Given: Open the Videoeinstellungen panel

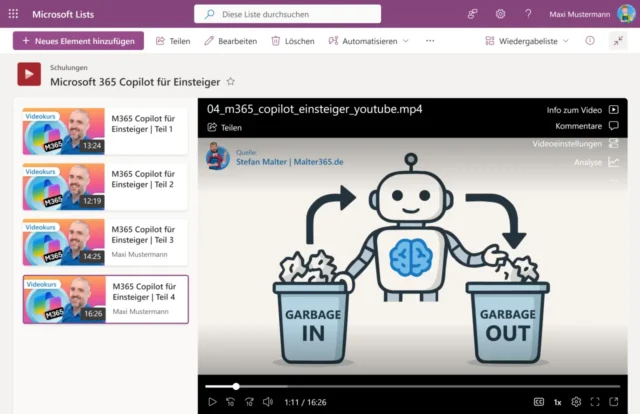Looking at the screenshot, I should (576, 144).
